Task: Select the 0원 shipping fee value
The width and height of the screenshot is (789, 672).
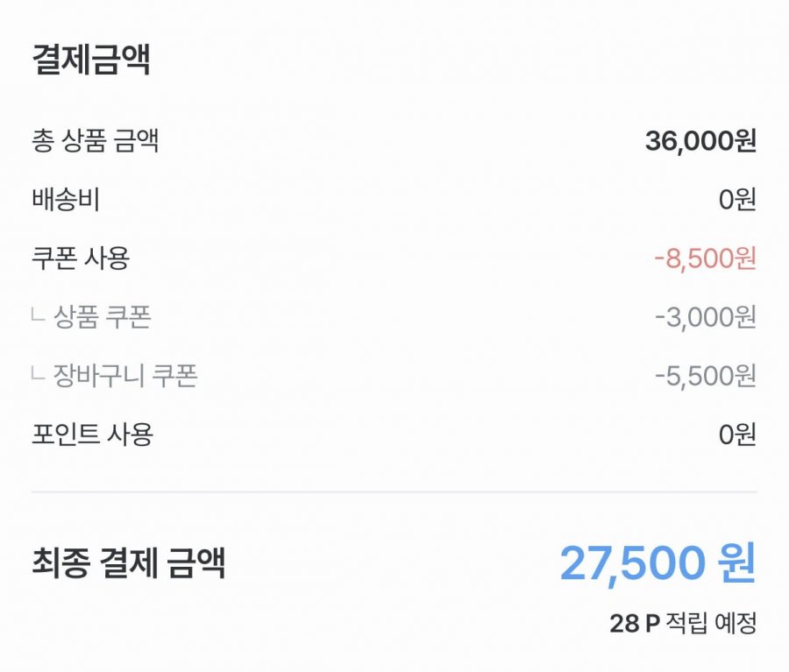Action: coord(736,200)
